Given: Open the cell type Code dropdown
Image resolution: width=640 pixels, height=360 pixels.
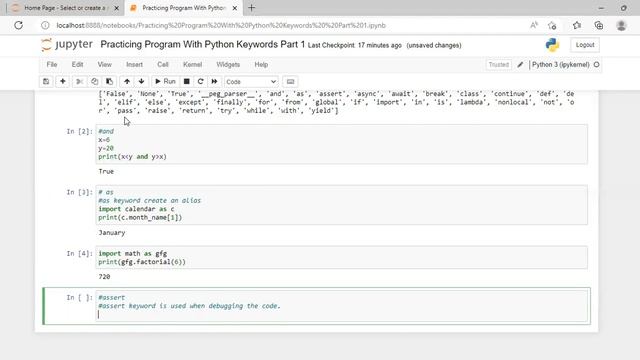Looking at the screenshot, I should tap(251, 82).
